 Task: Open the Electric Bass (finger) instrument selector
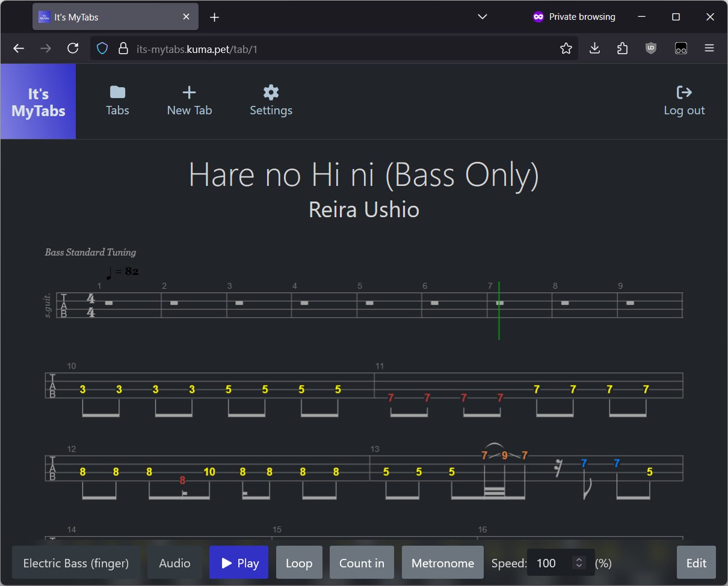(x=76, y=563)
